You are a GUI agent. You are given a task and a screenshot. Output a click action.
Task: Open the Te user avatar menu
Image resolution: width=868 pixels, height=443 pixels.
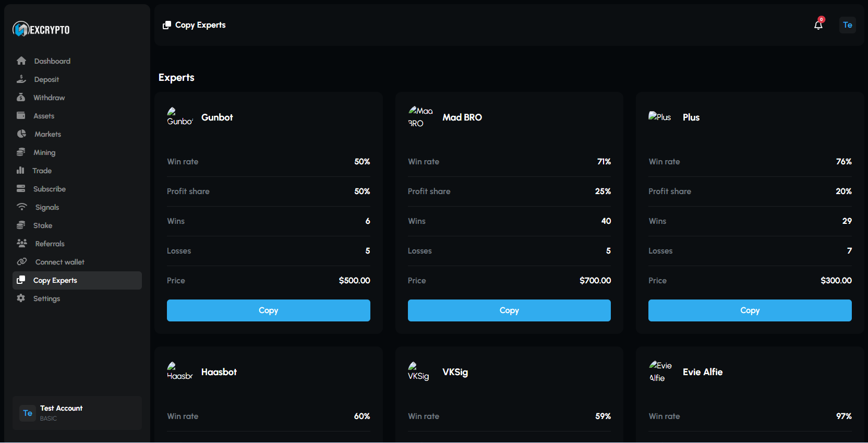pyautogui.click(x=848, y=25)
